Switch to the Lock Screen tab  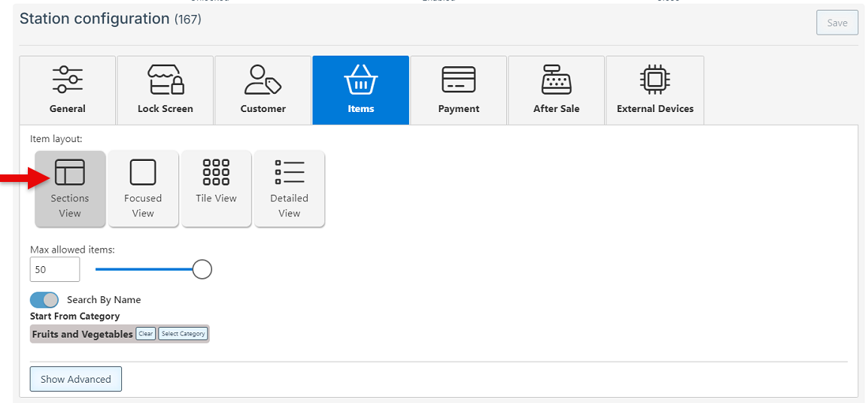(165, 89)
